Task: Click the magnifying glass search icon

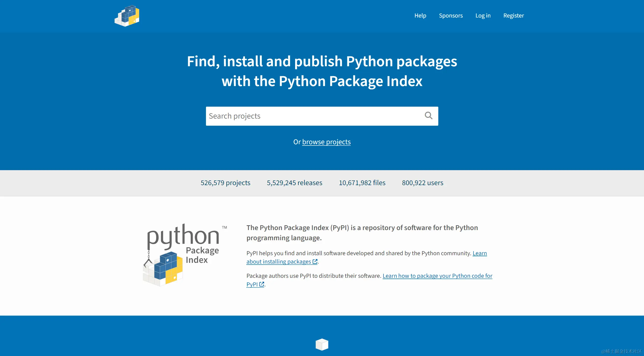Action: [x=428, y=116]
